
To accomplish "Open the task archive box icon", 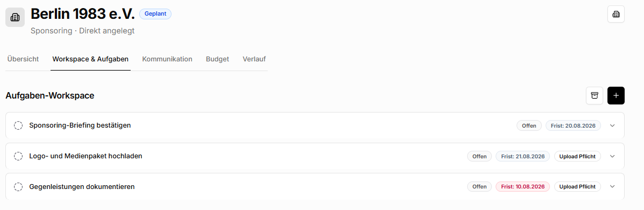I will point(595,95).
